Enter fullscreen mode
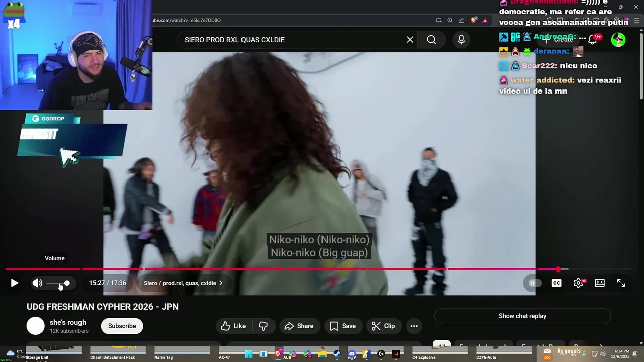644x362 pixels. [x=621, y=283]
